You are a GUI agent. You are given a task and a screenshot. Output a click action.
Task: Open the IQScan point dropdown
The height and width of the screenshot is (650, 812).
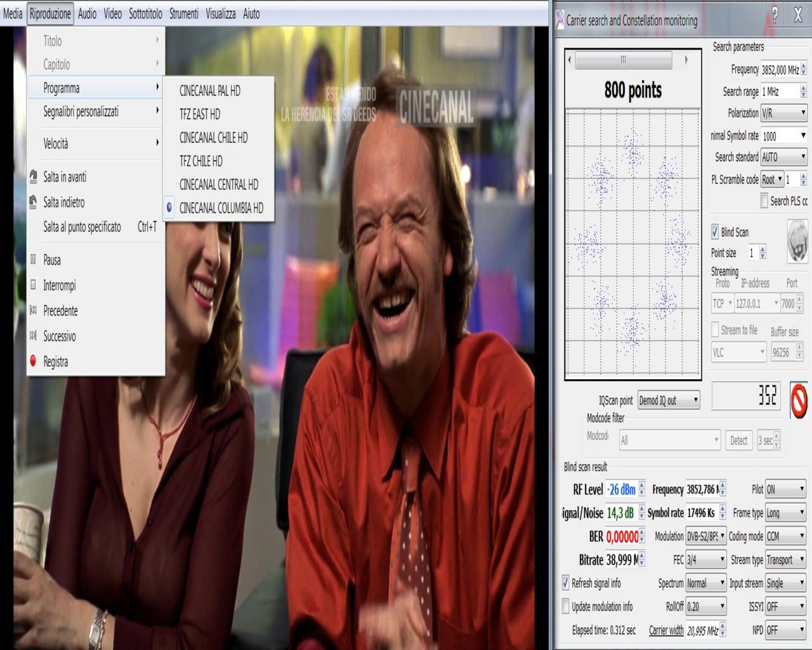[669, 400]
